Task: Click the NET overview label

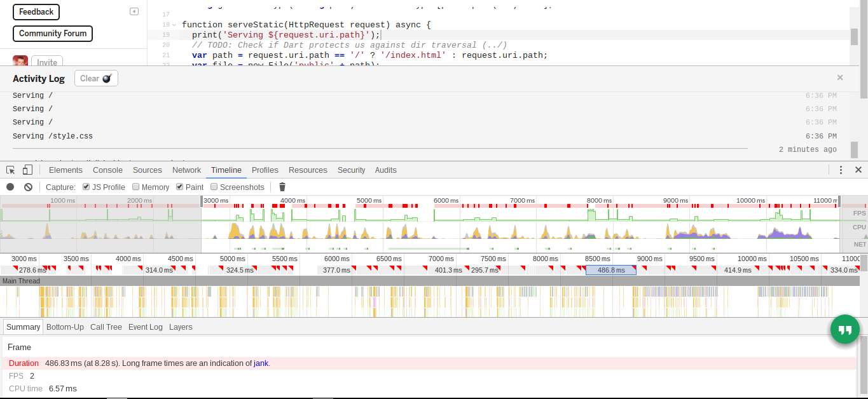Action: click(x=859, y=244)
